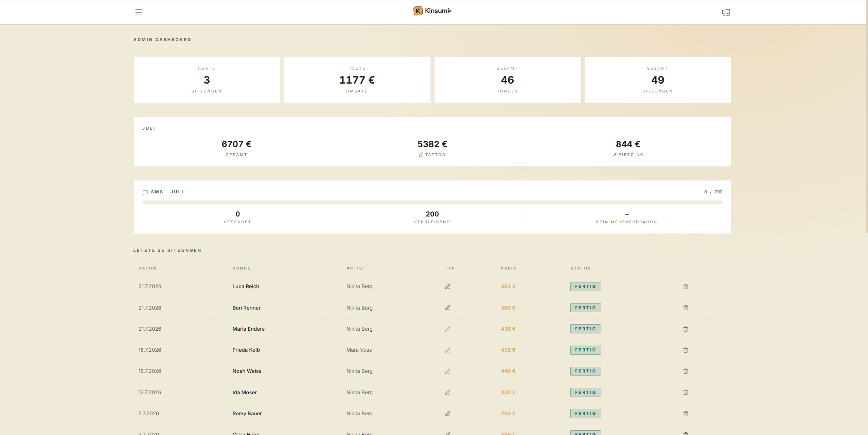
Task: Open the Gesamt 49 Sitzungen card
Action: click(658, 80)
